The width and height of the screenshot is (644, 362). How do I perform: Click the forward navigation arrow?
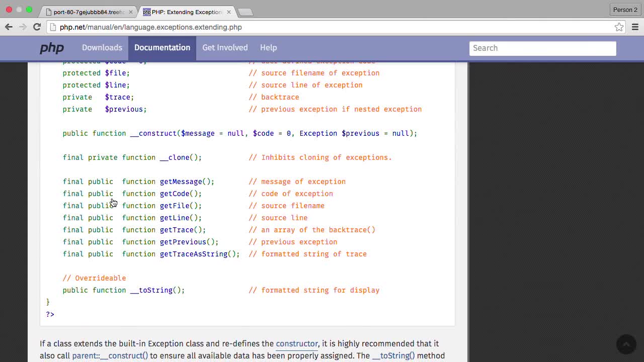(x=23, y=27)
